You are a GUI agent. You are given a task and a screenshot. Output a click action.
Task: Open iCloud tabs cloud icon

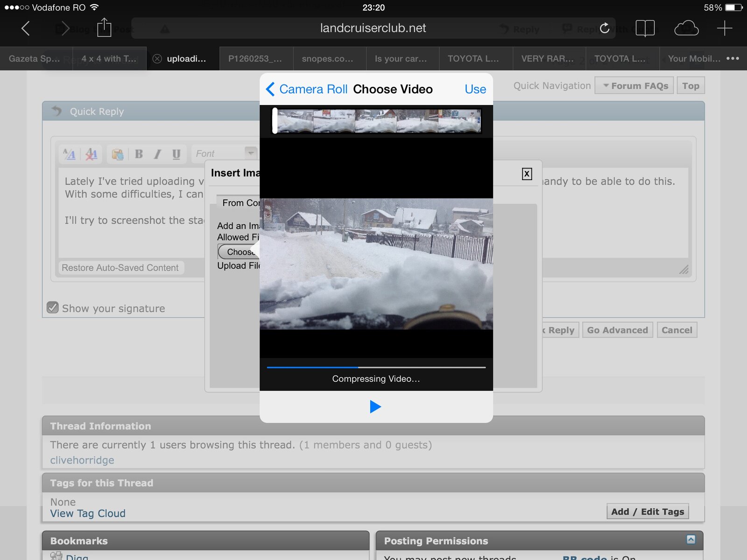pyautogui.click(x=686, y=28)
